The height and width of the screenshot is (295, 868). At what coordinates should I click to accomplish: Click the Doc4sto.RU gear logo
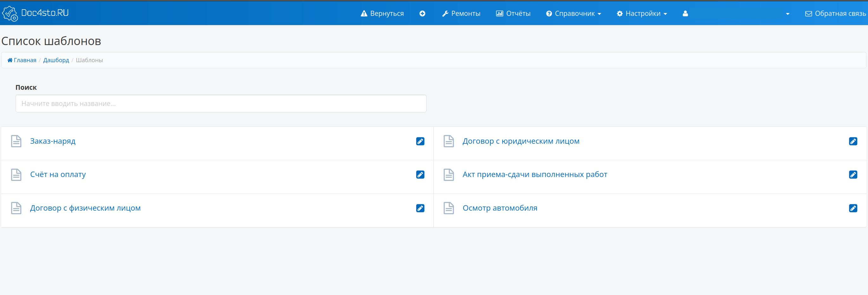pos(11,13)
